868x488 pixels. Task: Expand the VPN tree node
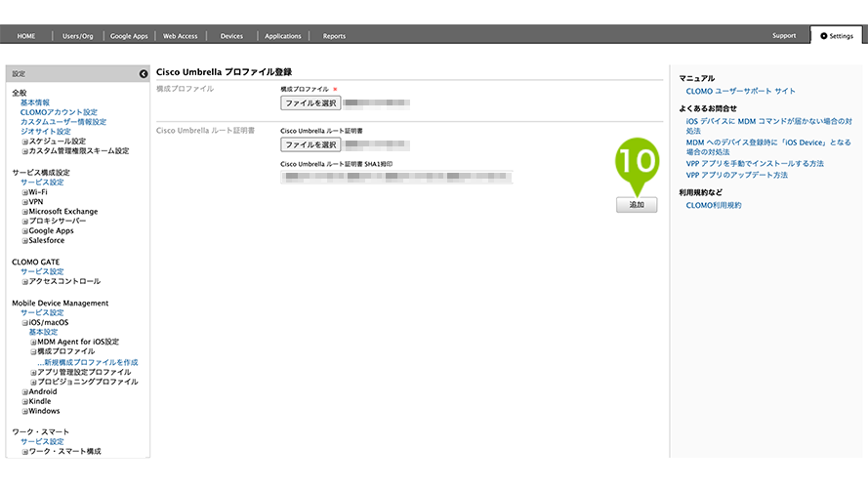click(25, 202)
